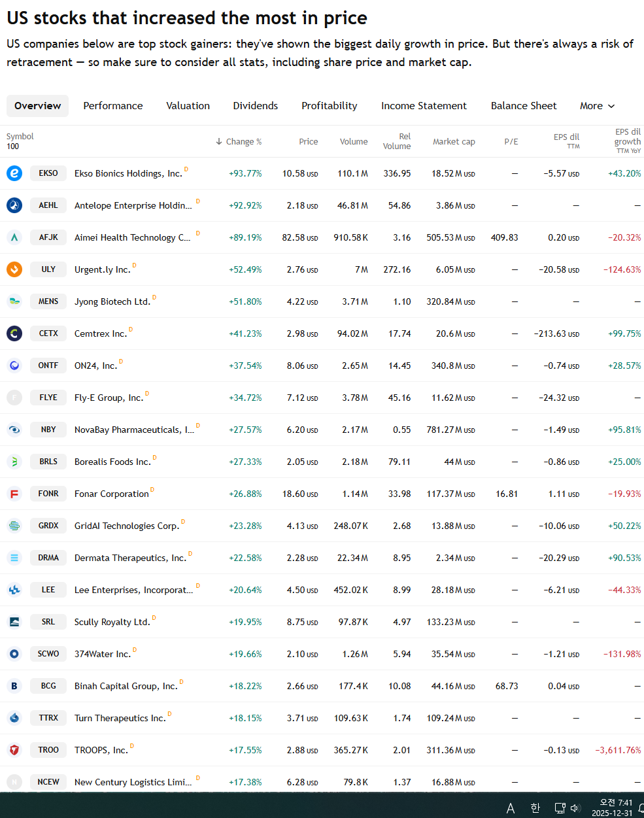Sort by the Market cap column header
Image resolution: width=644 pixels, height=818 pixels.
pyautogui.click(x=454, y=141)
